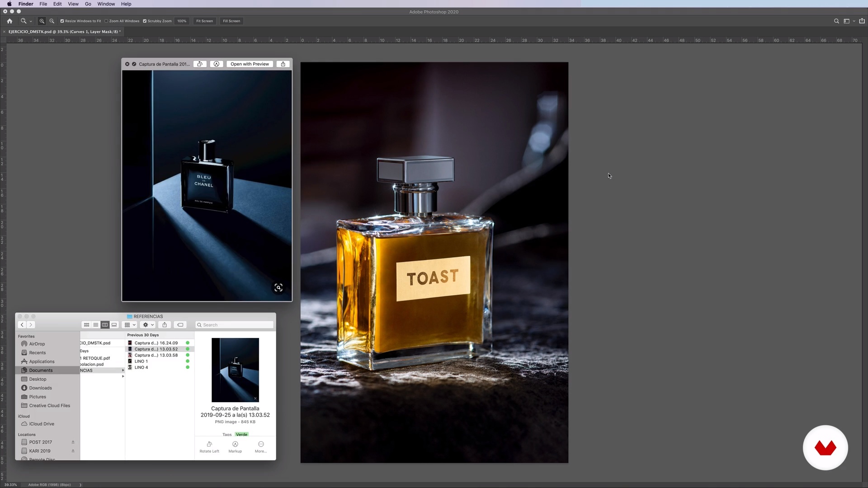Viewport: 868px width, 488px height.
Task: Click the Photoshop Home icon
Action: click(9, 21)
